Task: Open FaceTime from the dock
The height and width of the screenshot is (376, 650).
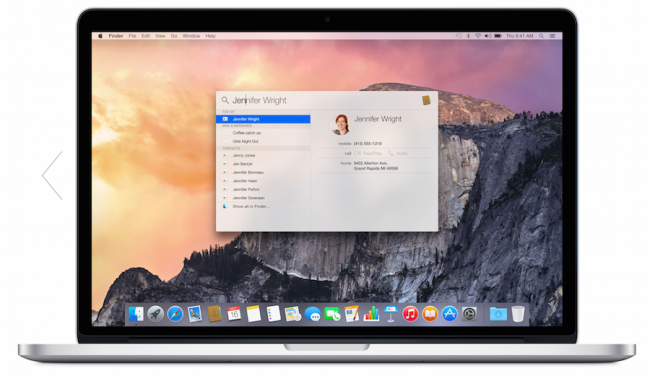Action: tap(332, 314)
